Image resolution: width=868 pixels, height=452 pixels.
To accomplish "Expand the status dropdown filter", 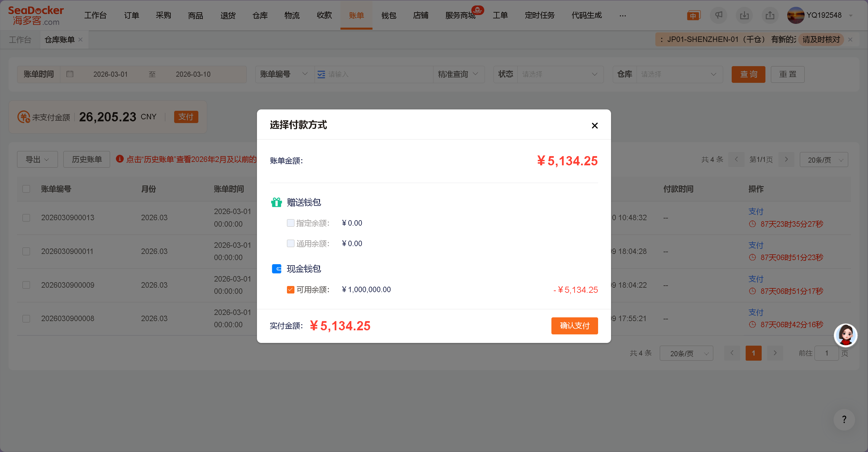I will (560, 74).
